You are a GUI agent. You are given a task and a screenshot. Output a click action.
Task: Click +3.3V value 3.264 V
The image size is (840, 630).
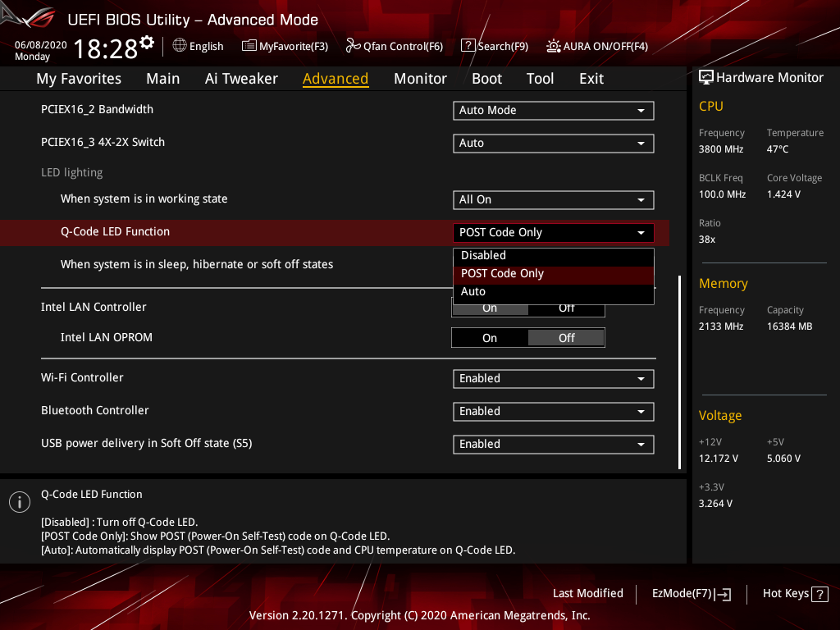coord(715,504)
